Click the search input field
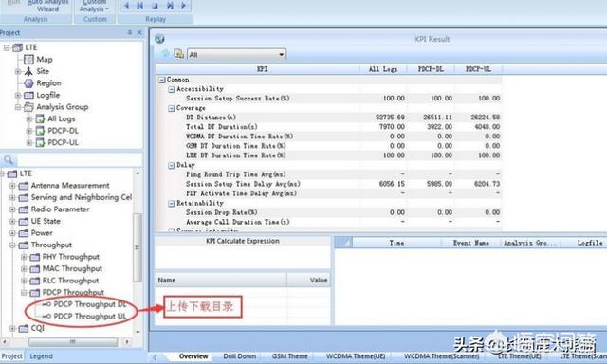607x364 pixels. pyautogui.click(x=79, y=159)
